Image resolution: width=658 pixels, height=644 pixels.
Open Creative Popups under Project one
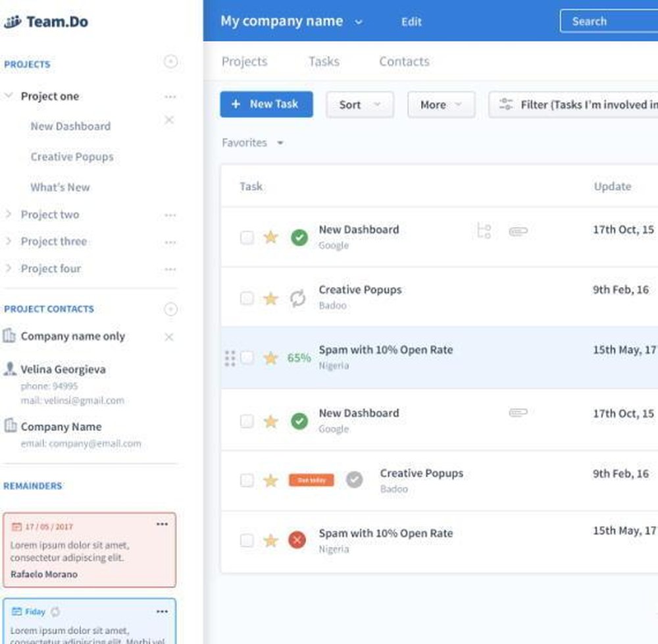(x=72, y=157)
